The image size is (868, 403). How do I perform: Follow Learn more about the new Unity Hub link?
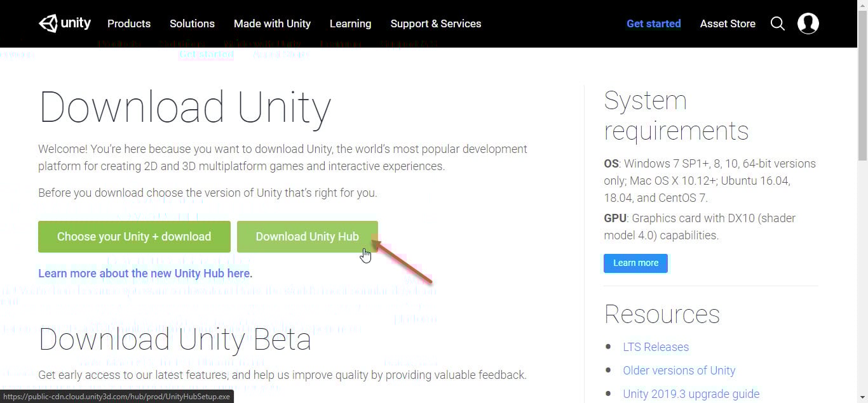(145, 274)
